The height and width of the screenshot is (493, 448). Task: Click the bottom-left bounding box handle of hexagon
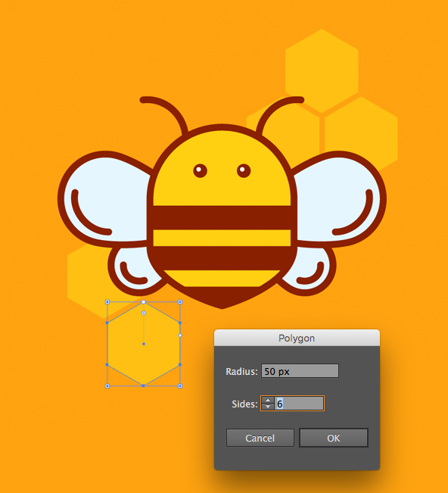pyautogui.click(x=107, y=385)
